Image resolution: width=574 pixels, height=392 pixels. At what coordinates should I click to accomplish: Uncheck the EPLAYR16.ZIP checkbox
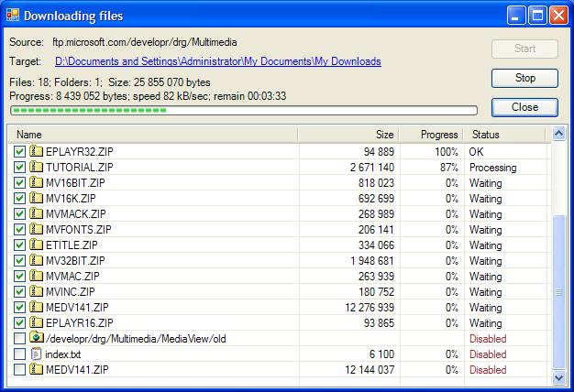coord(19,322)
